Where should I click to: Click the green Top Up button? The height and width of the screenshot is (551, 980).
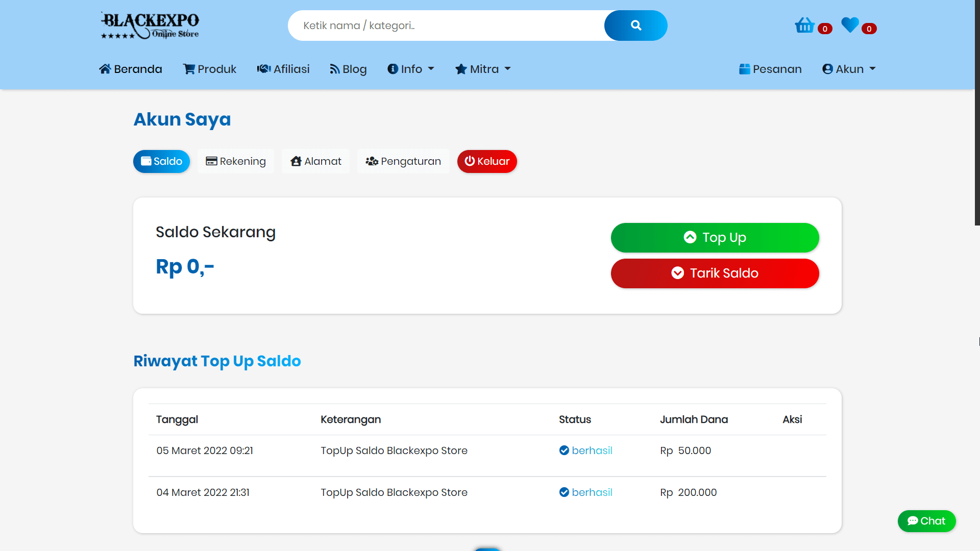point(715,237)
